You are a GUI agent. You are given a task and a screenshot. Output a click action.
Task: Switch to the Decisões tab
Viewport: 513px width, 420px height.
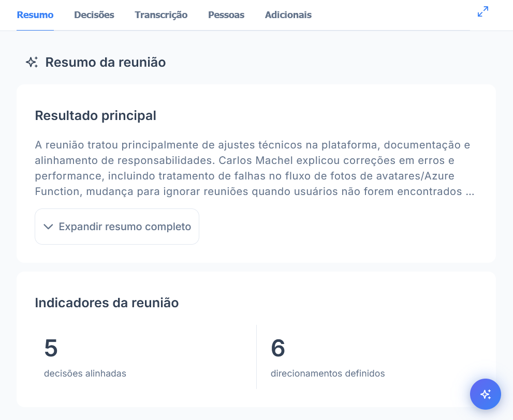[94, 15]
